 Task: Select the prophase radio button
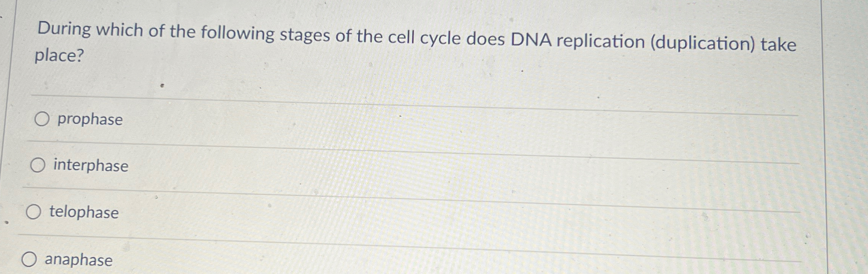pyautogui.click(x=41, y=119)
